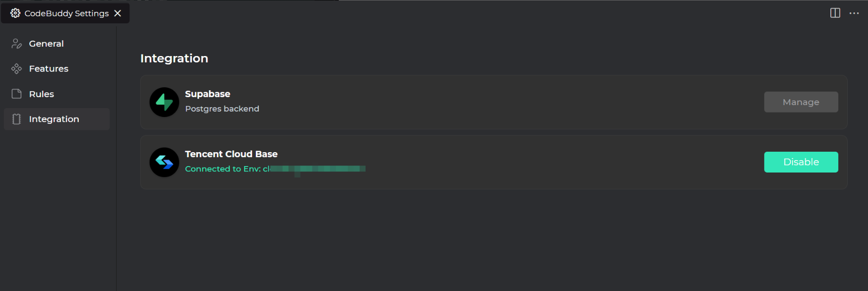The image size is (868, 291).
Task: Switch to the General settings section
Action: click(46, 43)
